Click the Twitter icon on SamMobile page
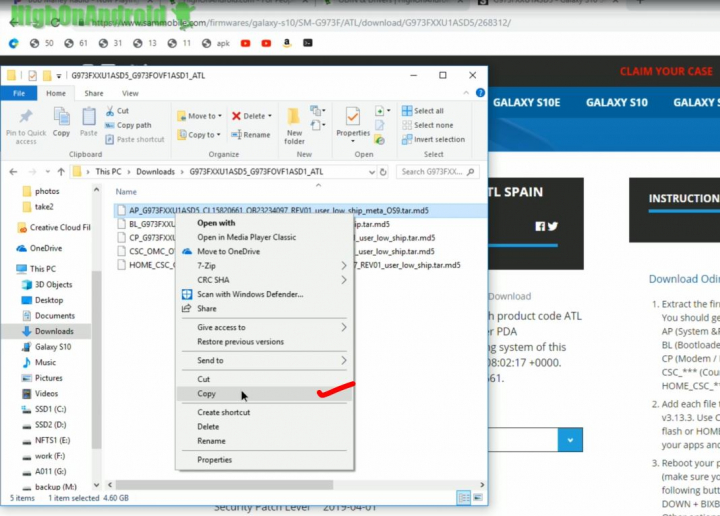This screenshot has height=516, width=720. [x=553, y=226]
